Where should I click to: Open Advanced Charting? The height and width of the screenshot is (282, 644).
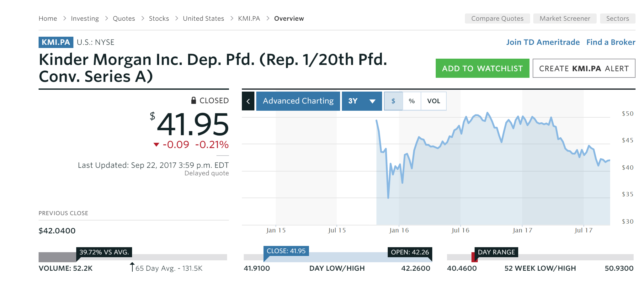coord(298,101)
